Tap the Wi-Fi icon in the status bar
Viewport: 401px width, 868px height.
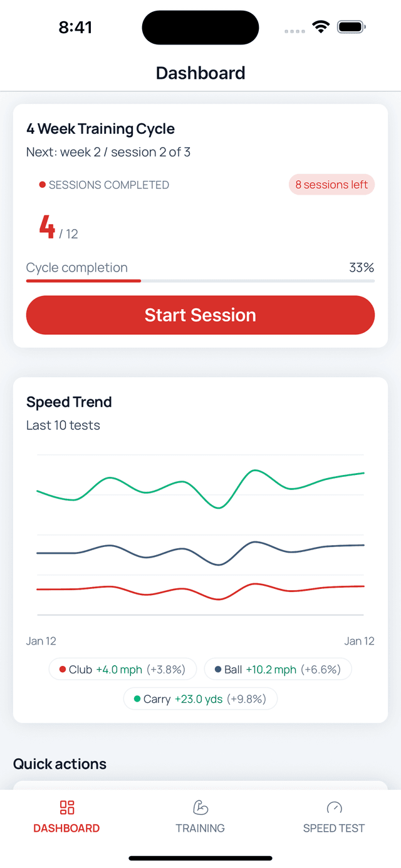coord(320,27)
